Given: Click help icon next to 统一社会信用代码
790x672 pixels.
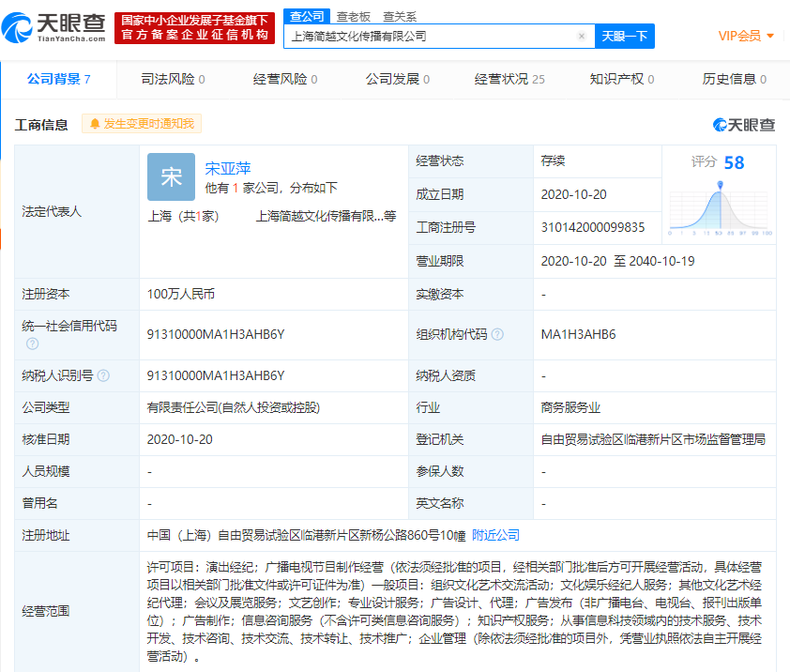Looking at the screenshot, I should click(x=32, y=344).
